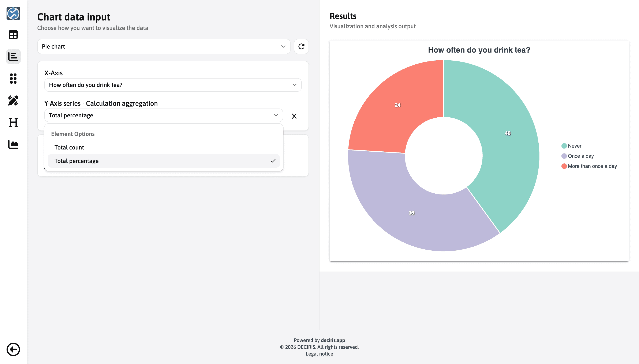Choose Total percentage in Element Options
This screenshot has width=639, height=364.
[76, 161]
